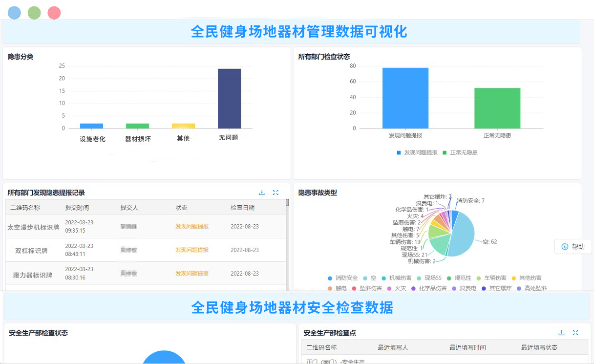Open 发现问题提报 link in 双杠标识牌 row
594x364 pixels.
point(191,250)
